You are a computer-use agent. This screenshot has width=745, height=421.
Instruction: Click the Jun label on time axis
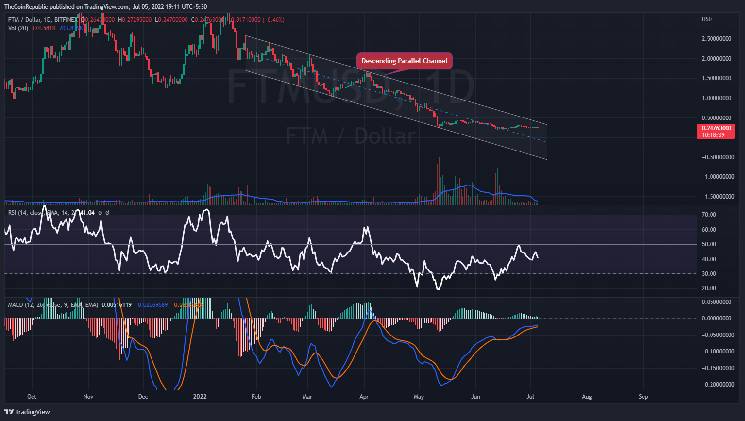click(x=475, y=397)
